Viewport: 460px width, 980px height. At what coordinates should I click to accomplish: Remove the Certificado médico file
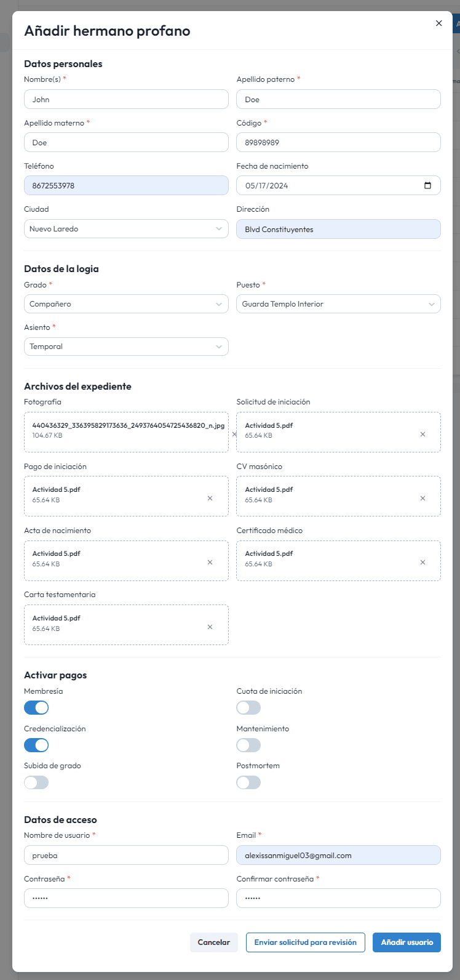tap(422, 562)
